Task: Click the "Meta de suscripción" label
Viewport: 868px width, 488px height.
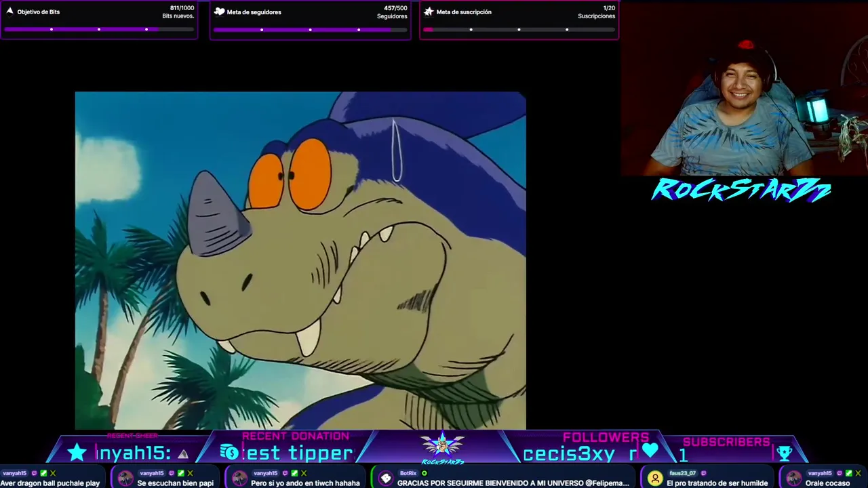Action: click(x=464, y=12)
